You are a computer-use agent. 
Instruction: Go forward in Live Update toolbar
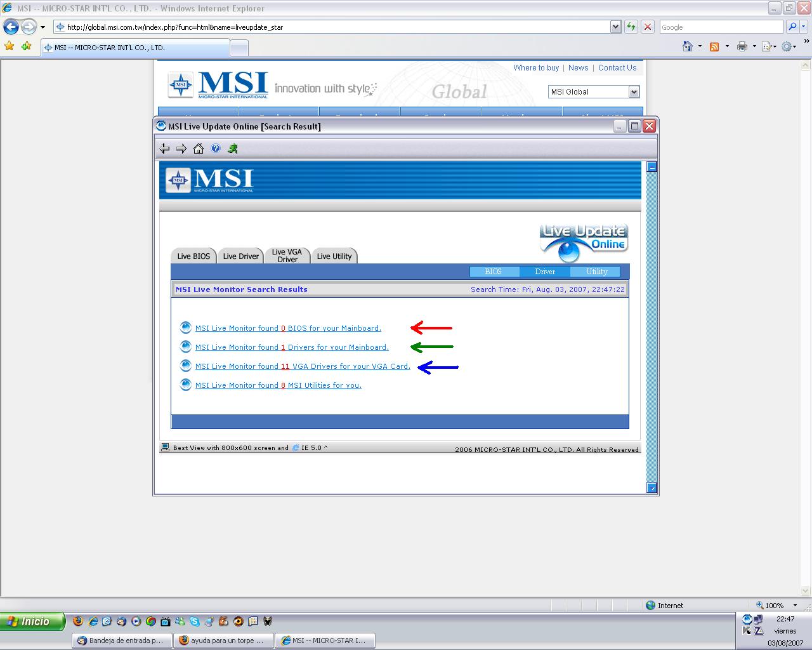pyautogui.click(x=181, y=149)
